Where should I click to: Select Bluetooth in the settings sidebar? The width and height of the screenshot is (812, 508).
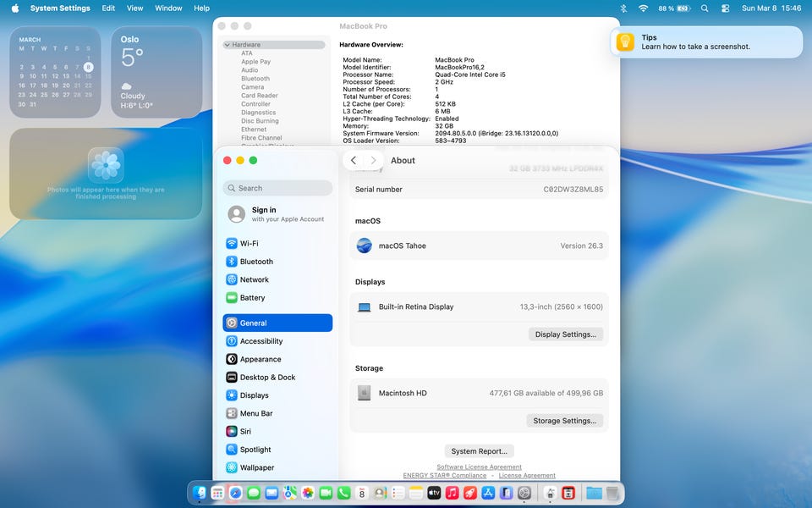(x=255, y=262)
